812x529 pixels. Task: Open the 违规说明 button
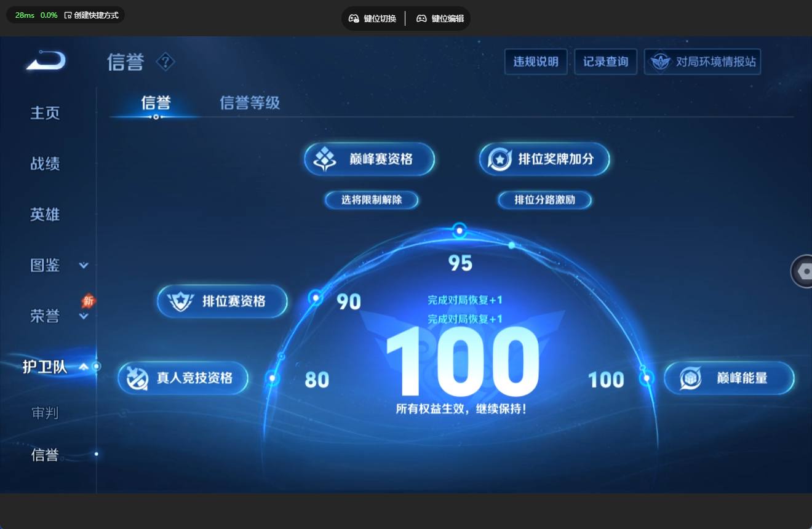point(536,62)
